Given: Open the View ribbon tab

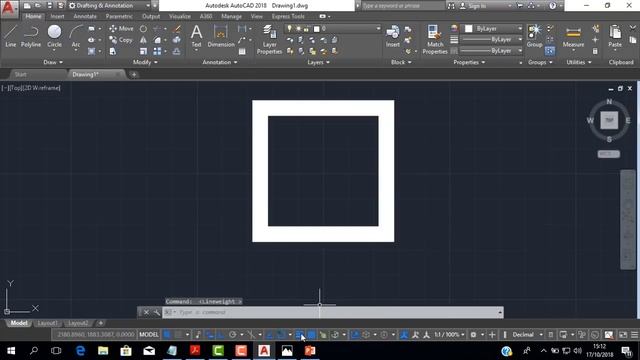Looking at the screenshot, I should click(x=257, y=16).
